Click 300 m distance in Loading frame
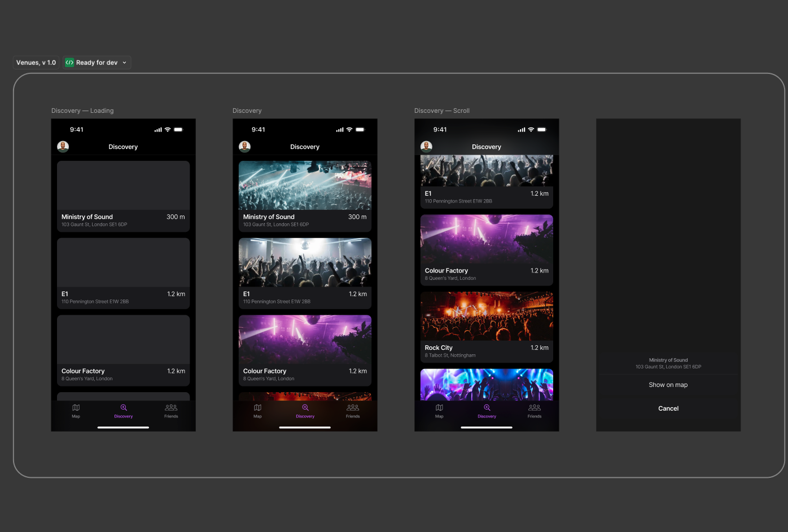Image resolution: width=788 pixels, height=532 pixels. (176, 217)
